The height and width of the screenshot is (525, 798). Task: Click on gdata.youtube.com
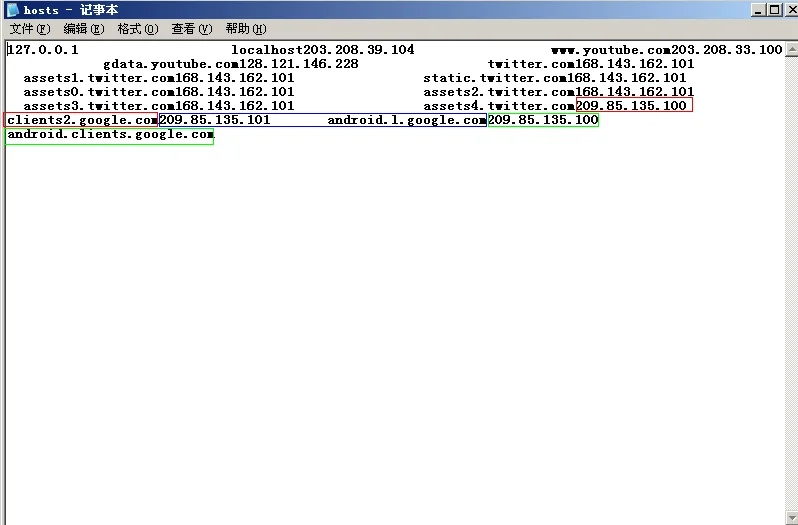point(171,64)
